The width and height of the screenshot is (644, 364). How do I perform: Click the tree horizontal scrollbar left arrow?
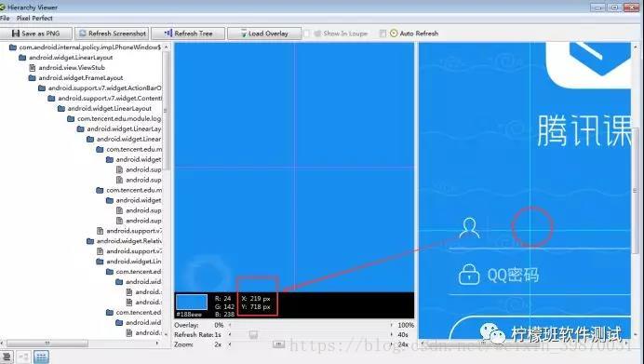click(x=3, y=343)
